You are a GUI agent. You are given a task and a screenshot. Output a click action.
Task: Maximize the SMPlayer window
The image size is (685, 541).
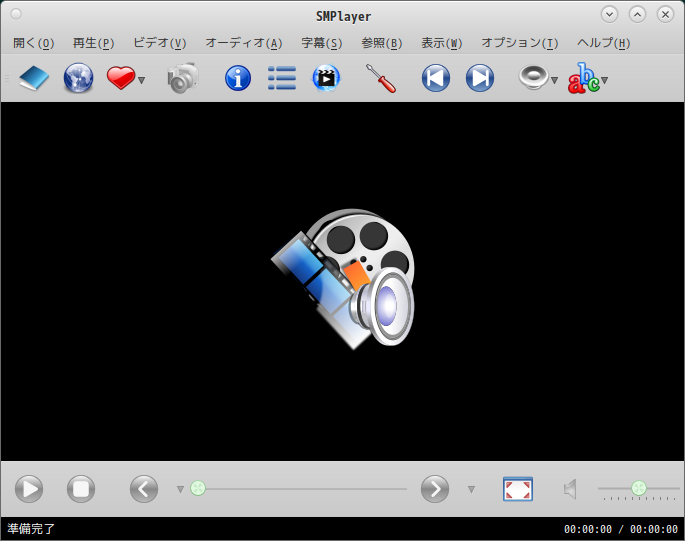(x=637, y=14)
